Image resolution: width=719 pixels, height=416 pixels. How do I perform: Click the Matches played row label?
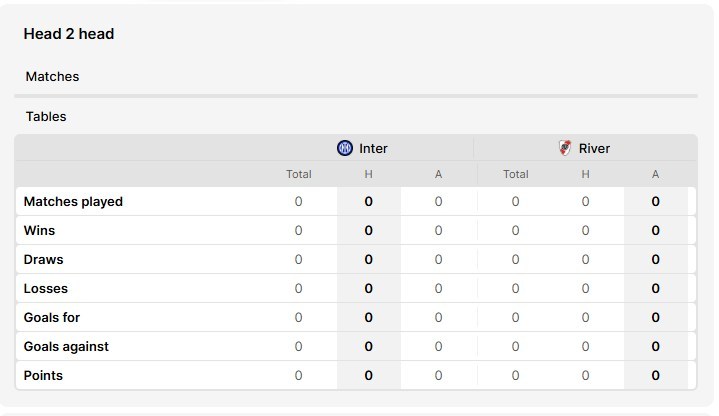[x=73, y=202]
